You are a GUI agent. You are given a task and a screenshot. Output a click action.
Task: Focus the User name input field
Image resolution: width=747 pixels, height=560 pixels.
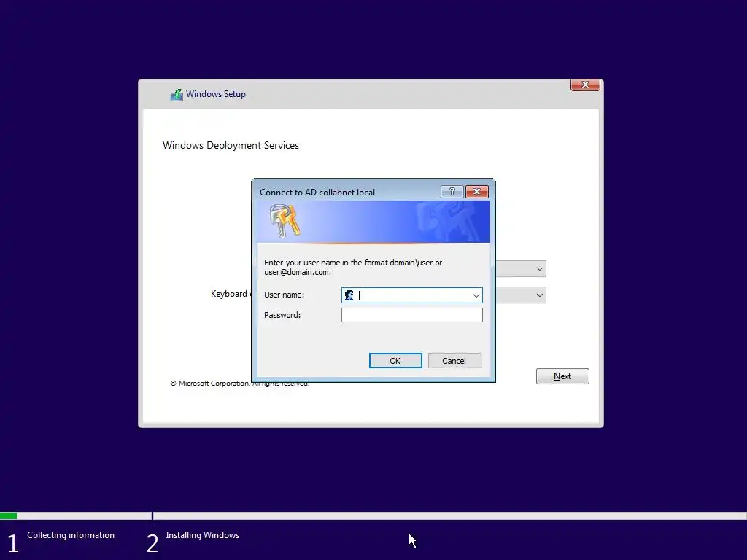pos(412,295)
